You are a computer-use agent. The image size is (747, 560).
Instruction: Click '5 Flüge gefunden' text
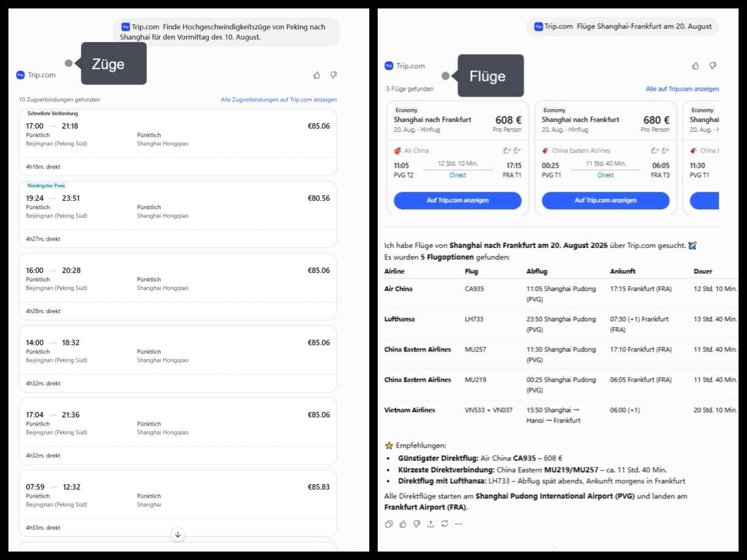(410, 89)
